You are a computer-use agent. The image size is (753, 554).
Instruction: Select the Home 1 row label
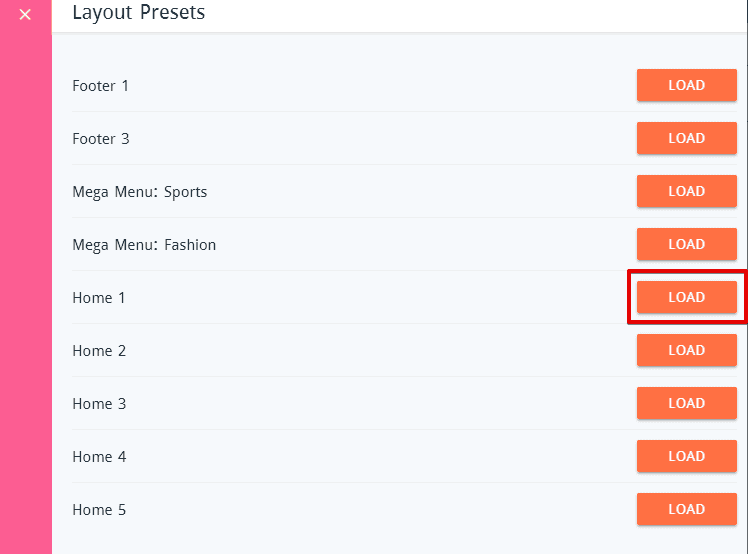[99, 298]
